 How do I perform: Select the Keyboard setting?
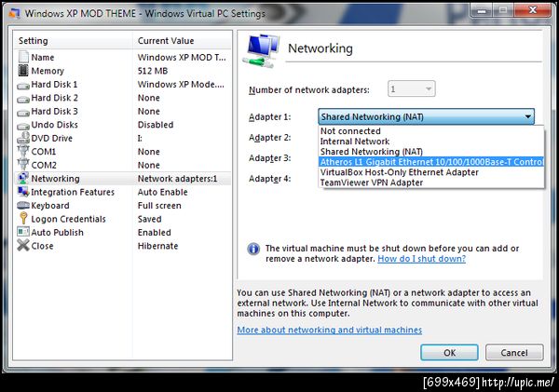[x=123, y=205]
